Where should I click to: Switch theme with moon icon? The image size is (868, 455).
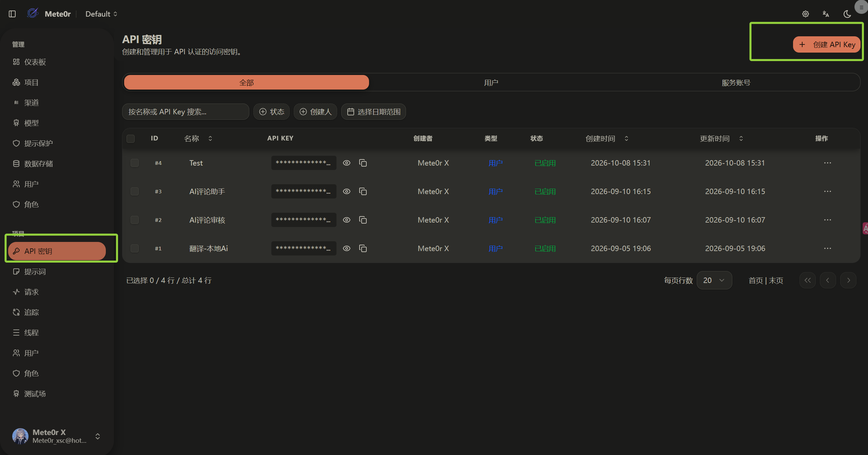pos(847,14)
